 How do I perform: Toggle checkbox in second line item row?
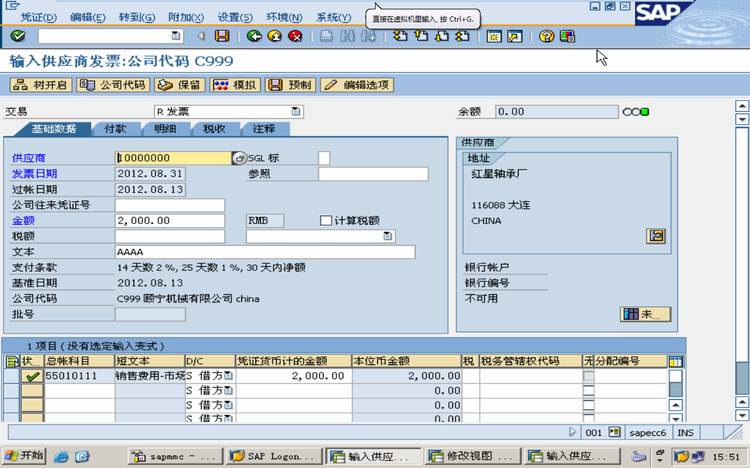589,390
